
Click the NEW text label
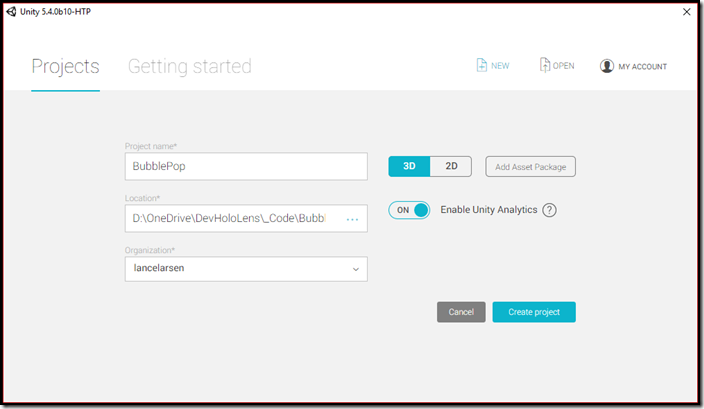(x=500, y=66)
